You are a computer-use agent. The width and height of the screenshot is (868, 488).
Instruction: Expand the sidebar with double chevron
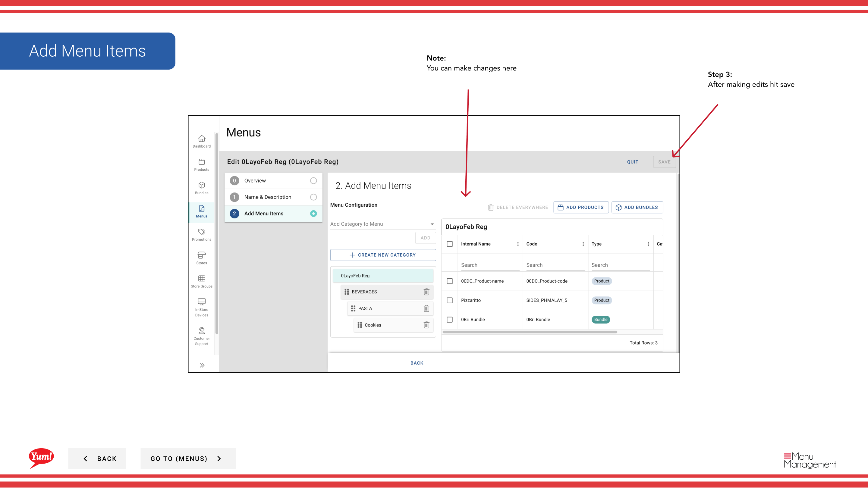click(202, 365)
